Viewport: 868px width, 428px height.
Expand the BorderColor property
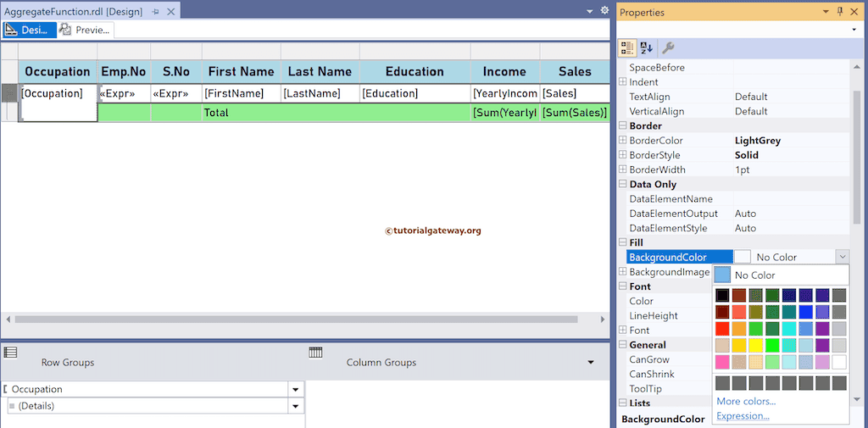(x=623, y=141)
